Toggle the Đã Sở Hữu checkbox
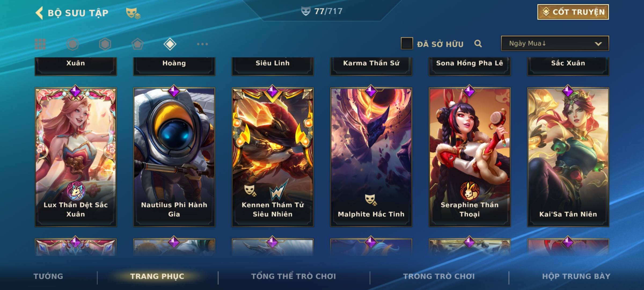The width and height of the screenshot is (644, 290). click(407, 44)
